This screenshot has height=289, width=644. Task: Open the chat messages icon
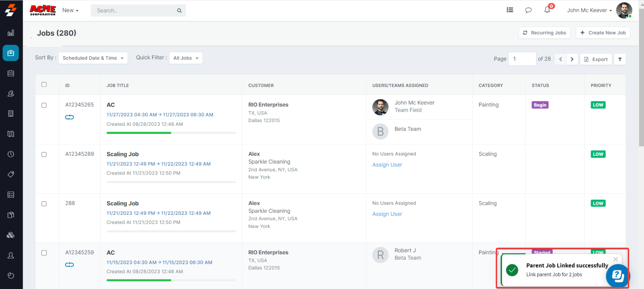(528, 10)
